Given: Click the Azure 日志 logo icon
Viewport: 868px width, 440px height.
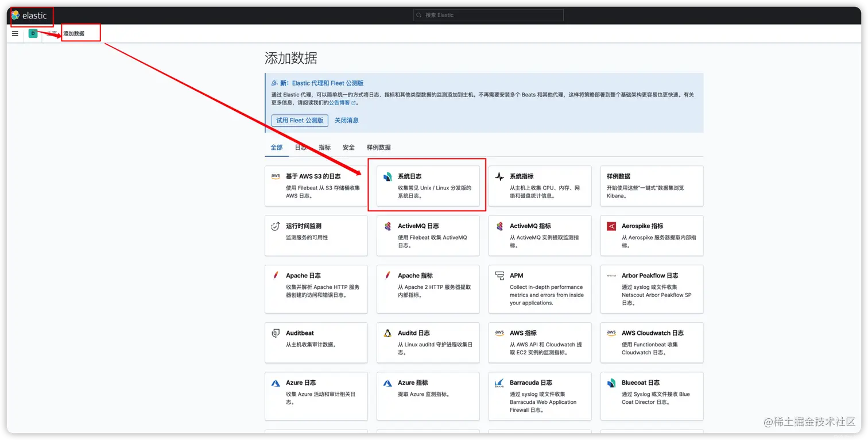Looking at the screenshot, I should point(276,383).
